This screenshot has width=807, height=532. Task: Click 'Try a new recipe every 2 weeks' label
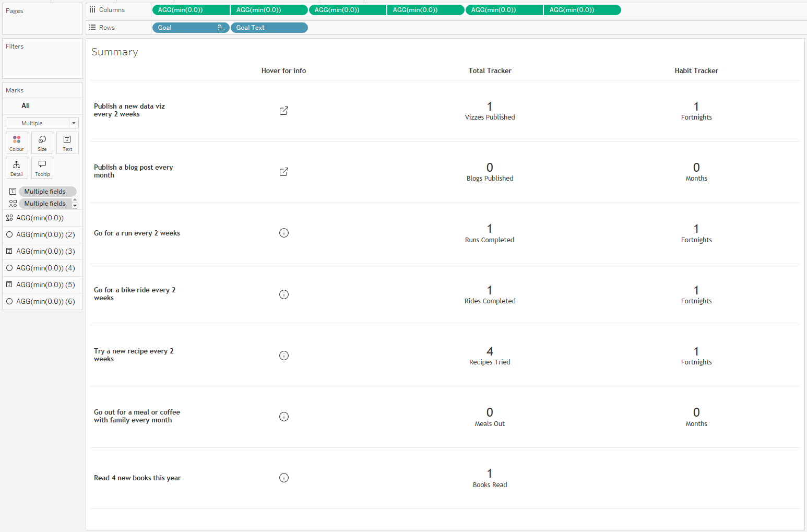(134, 355)
